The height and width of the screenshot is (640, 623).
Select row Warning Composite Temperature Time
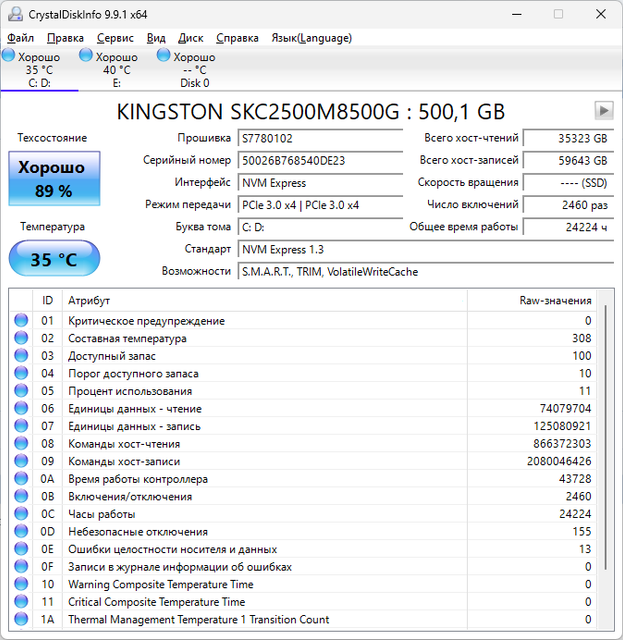point(303,584)
